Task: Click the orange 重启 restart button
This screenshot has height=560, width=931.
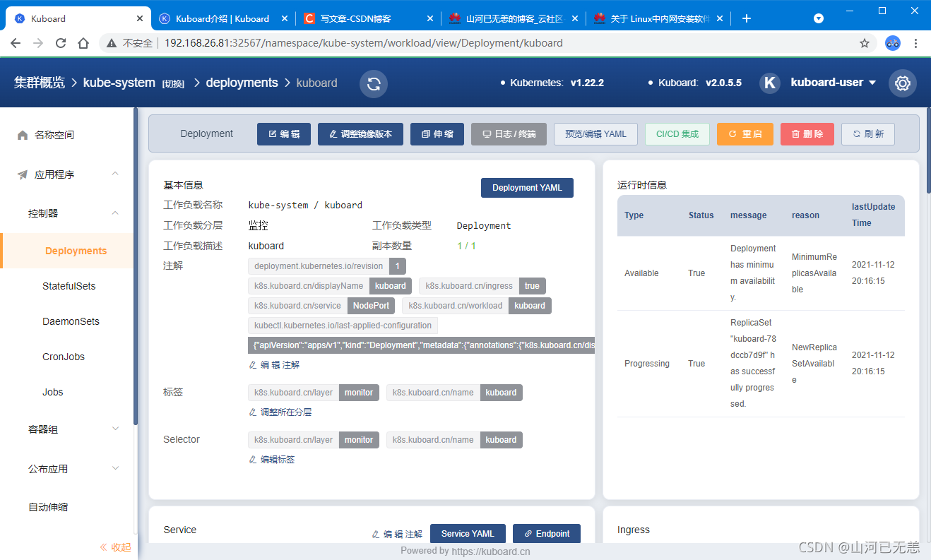Action: coord(745,134)
